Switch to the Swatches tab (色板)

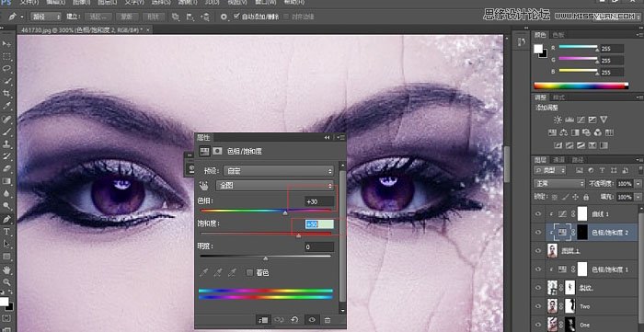(558, 35)
